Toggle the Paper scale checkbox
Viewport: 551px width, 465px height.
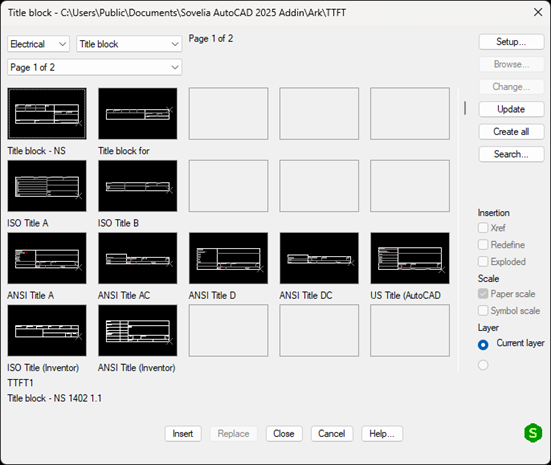[x=483, y=294]
